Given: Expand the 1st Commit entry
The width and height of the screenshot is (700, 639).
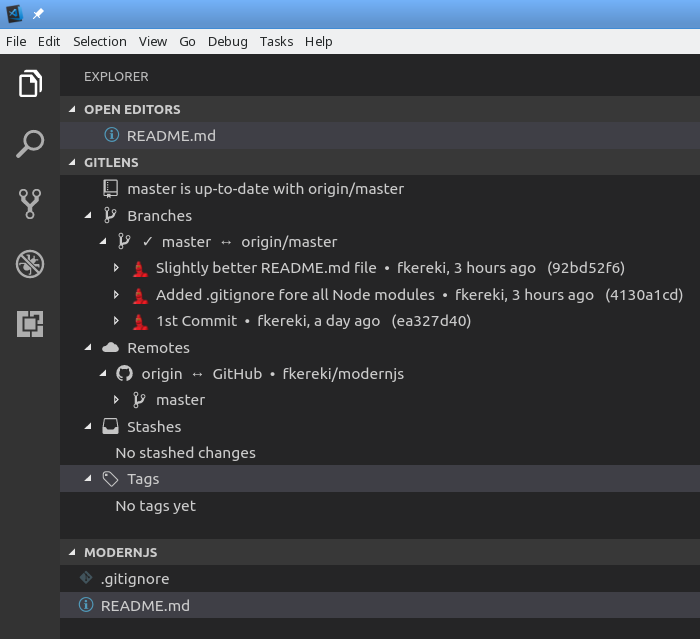Looking at the screenshot, I should pyautogui.click(x=117, y=321).
